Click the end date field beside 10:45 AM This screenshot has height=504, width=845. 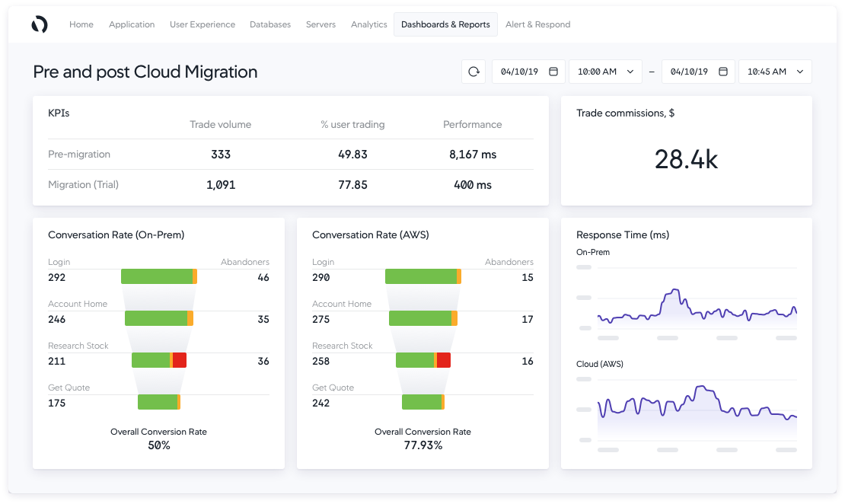(x=698, y=72)
